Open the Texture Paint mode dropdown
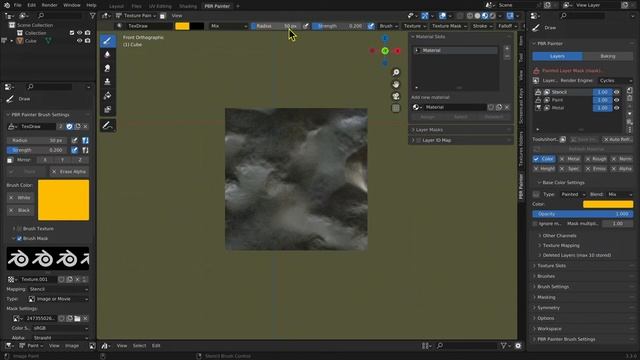Screen dimensions: 640x360 click(136, 16)
